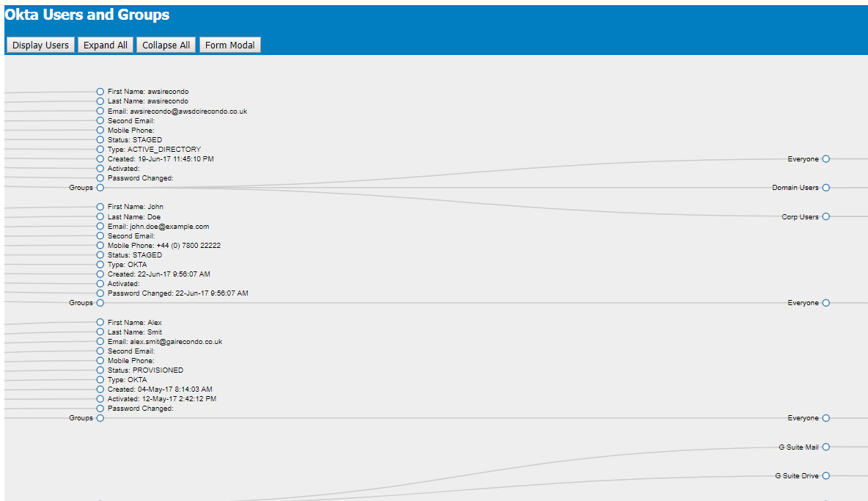Collapse the Groups node under awsirecondo
This screenshot has width=868, height=501.
pyautogui.click(x=100, y=187)
